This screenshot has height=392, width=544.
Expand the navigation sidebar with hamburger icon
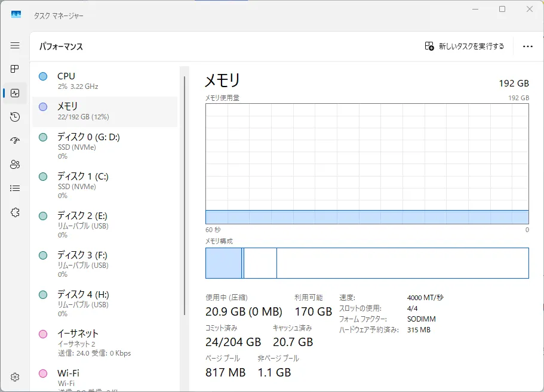tap(15, 45)
